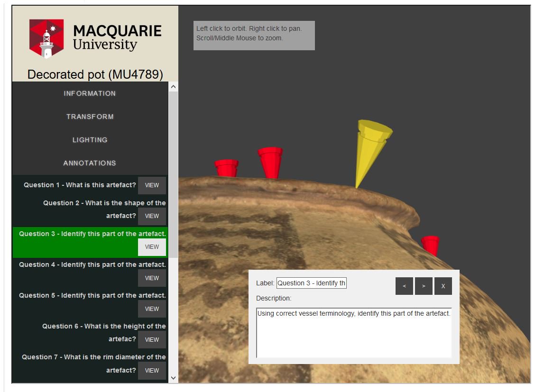View Question 1 - What is this artefact
Screen dimensions: 535x392
(x=152, y=185)
